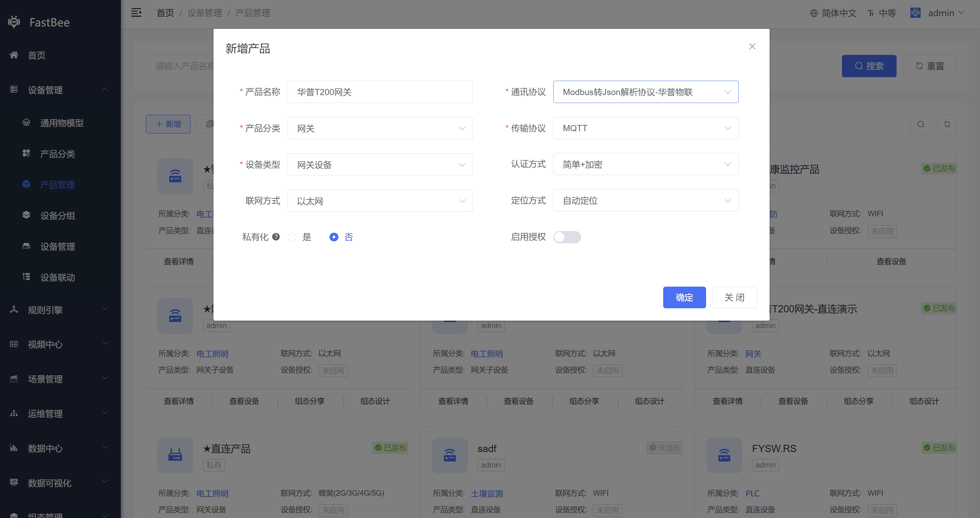Open the 认证方式 dropdown
The image size is (980, 518).
pyautogui.click(x=646, y=164)
